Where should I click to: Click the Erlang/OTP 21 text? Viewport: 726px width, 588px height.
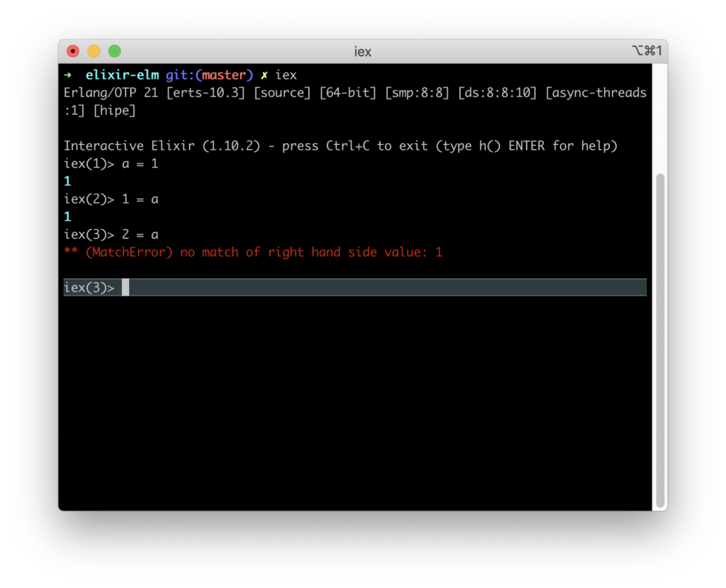[111, 93]
